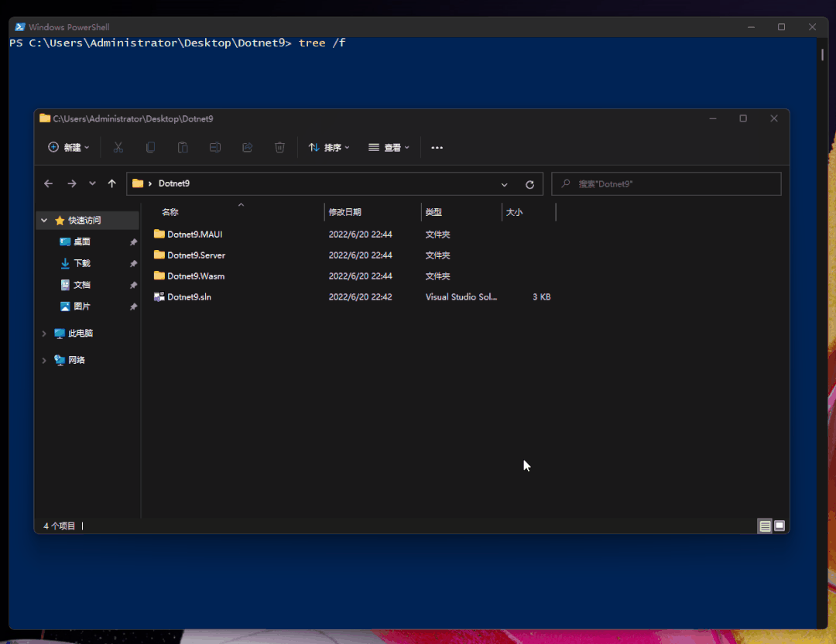This screenshot has width=836, height=644.
Task: Click the PowerShell icon in title bar
Action: coord(19,27)
